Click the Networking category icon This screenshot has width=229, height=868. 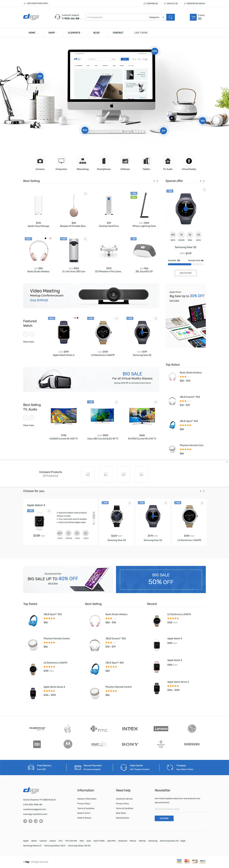click(82, 161)
